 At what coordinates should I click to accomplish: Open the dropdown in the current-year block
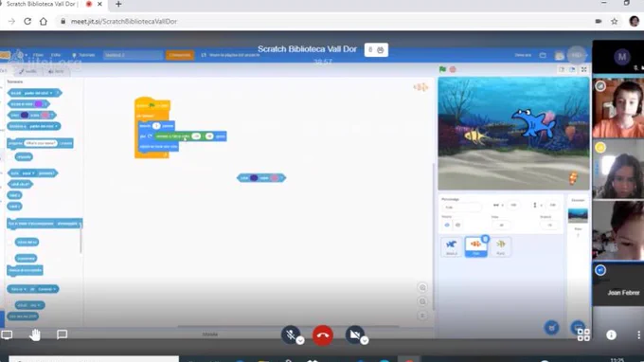(x=39, y=305)
